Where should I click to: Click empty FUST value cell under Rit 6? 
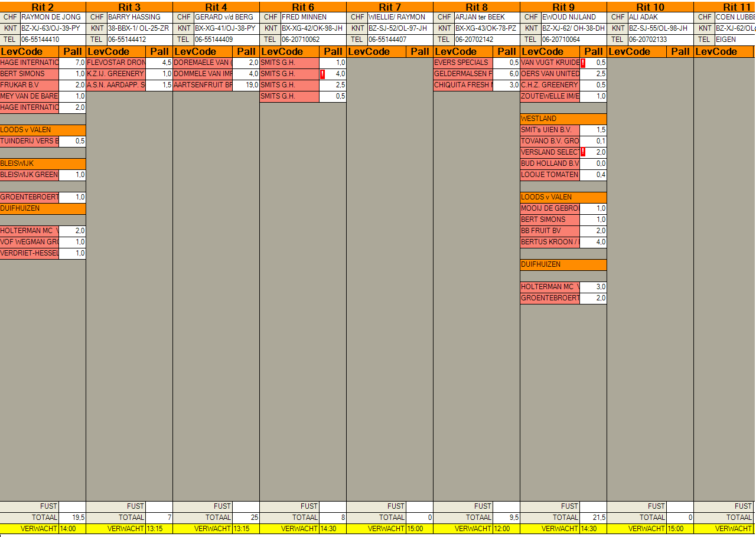point(333,506)
